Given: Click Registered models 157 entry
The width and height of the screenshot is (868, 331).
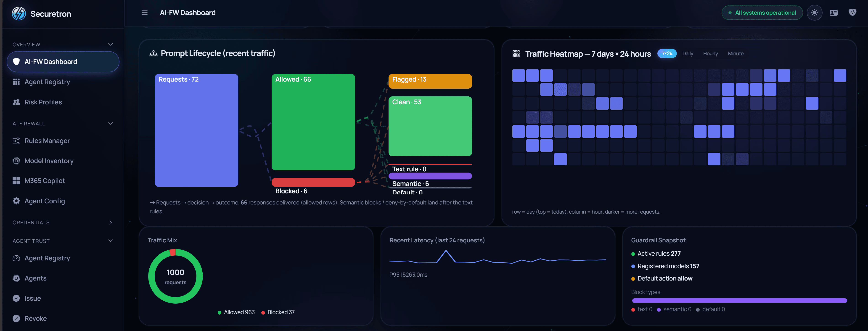Looking at the screenshot, I should coord(665,266).
